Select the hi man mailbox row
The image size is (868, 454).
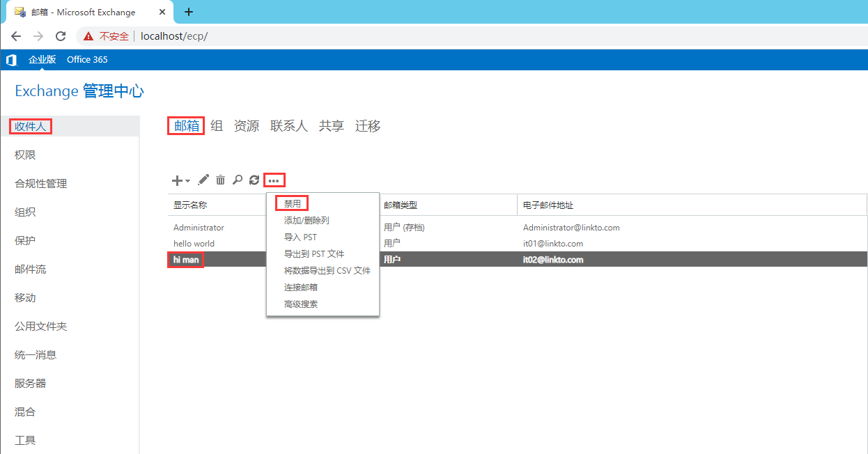tap(518, 260)
